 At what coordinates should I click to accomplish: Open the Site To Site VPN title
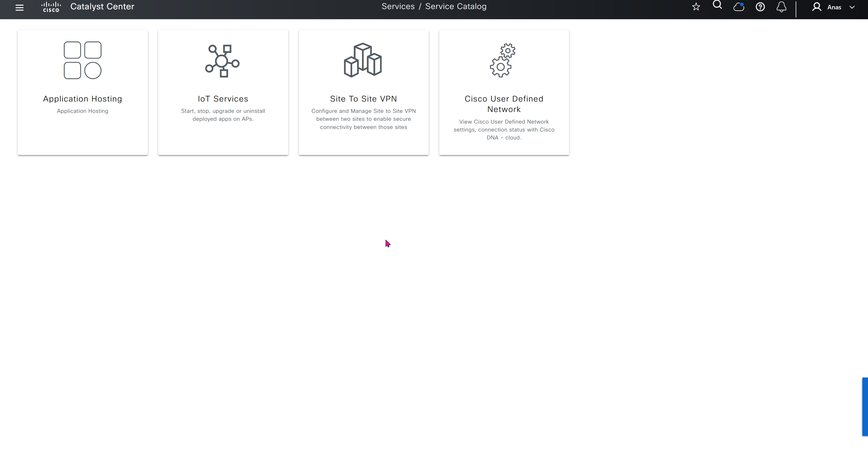point(363,99)
